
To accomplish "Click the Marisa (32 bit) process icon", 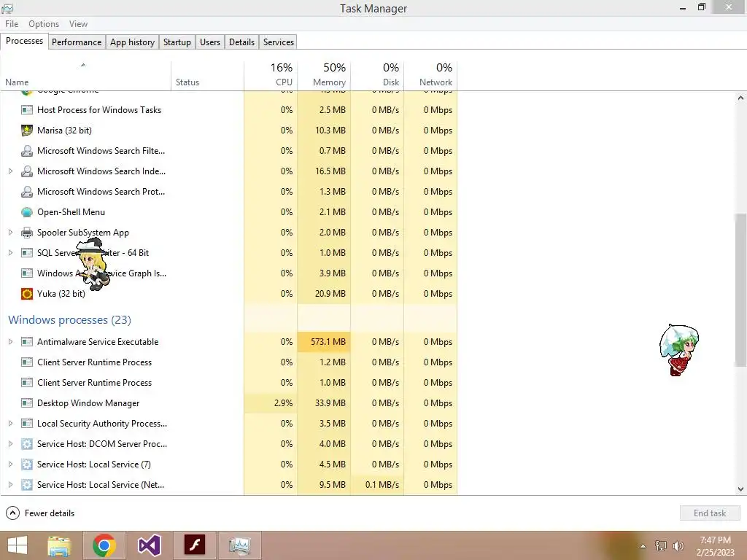I will click(x=27, y=131).
